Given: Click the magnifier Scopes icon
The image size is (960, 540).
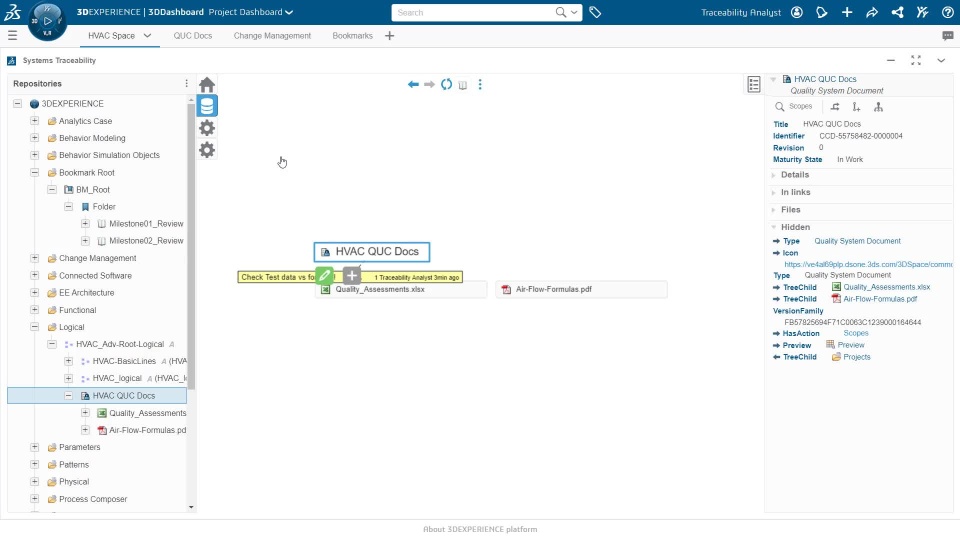Looking at the screenshot, I should (x=779, y=107).
